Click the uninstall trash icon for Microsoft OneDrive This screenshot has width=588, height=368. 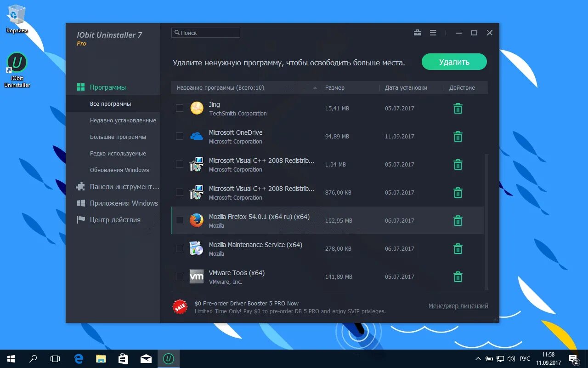pos(458,137)
